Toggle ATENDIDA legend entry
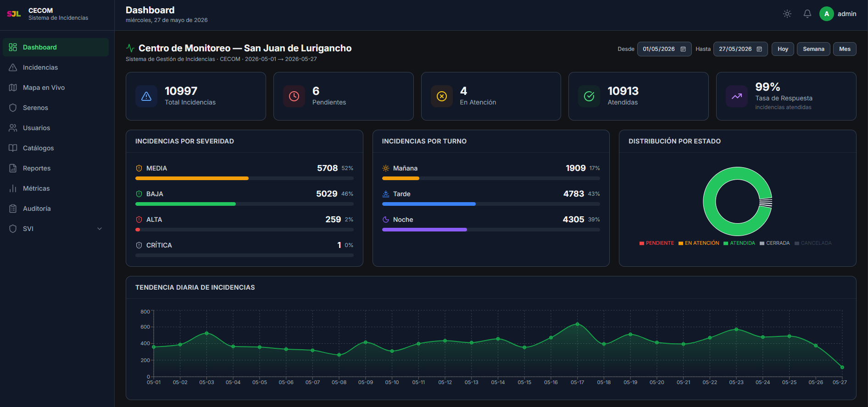The image size is (868, 407). pos(740,243)
